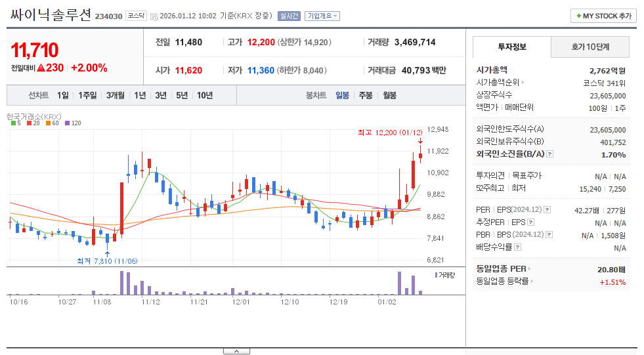
Task: Click MY STOCK 추가 button
Action: (603, 16)
